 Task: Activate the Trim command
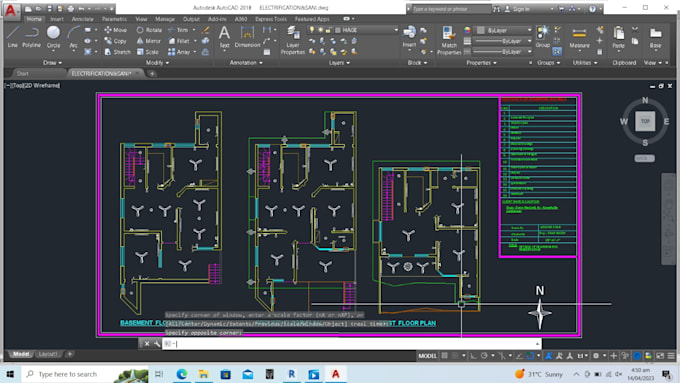point(178,30)
